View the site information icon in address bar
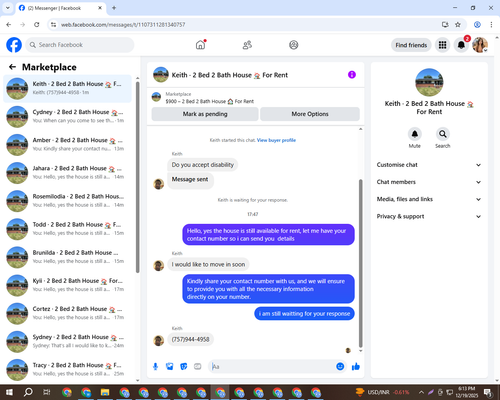500x400 pixels. tap(53, 25)
